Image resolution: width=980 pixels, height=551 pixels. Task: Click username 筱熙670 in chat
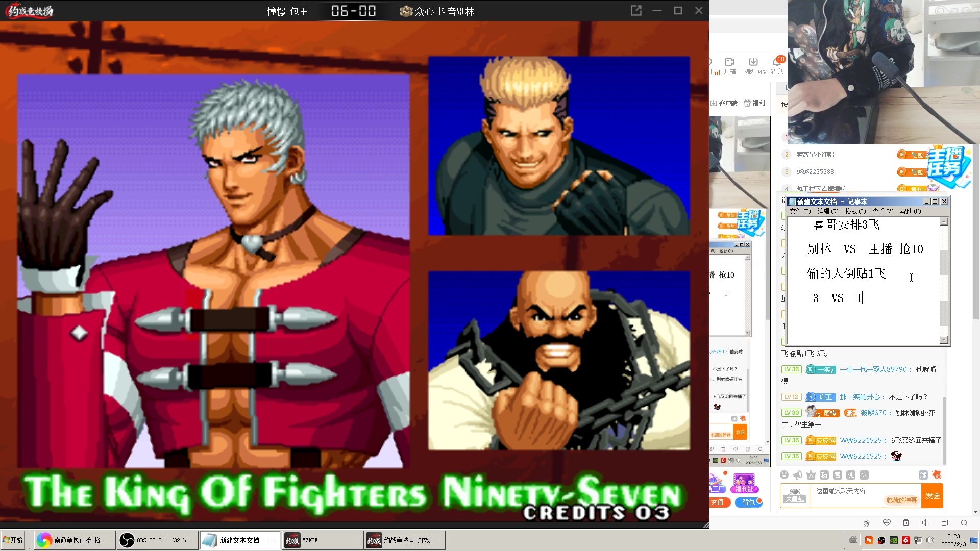click(874, 413)
